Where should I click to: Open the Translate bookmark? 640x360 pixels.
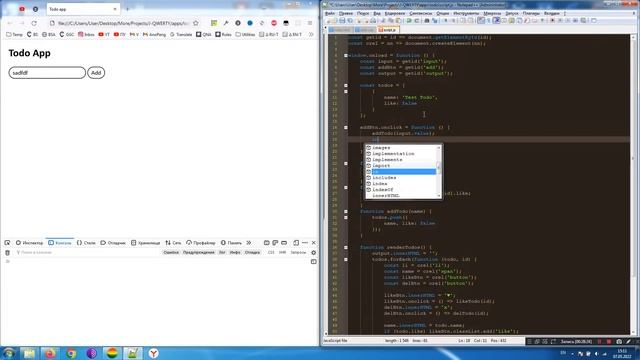click(x=181, y=35)
